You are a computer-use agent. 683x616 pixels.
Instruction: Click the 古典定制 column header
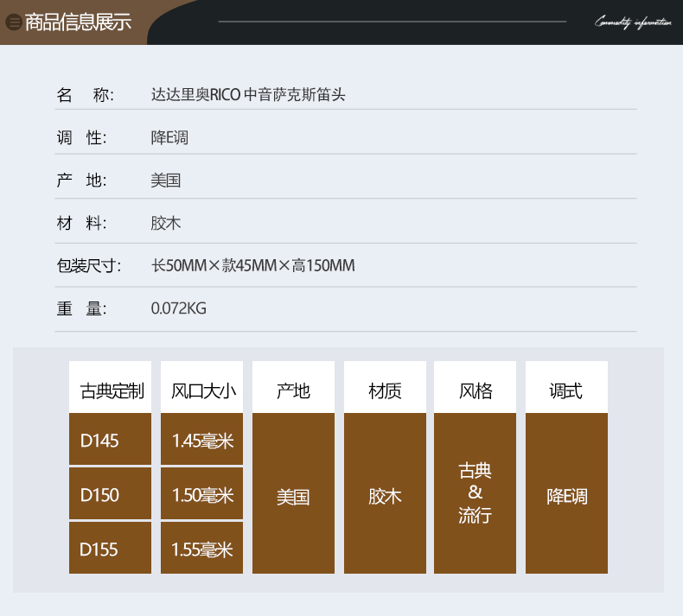pyautogui.click(x=110, y=387)
